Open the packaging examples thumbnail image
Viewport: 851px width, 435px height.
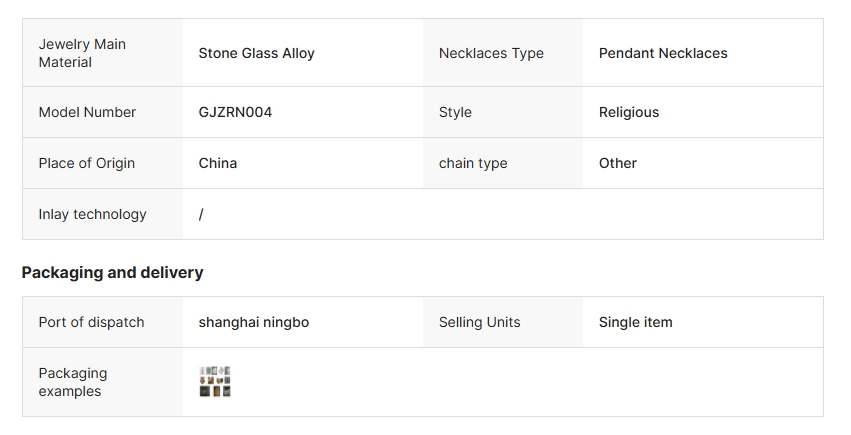point(215,382)
